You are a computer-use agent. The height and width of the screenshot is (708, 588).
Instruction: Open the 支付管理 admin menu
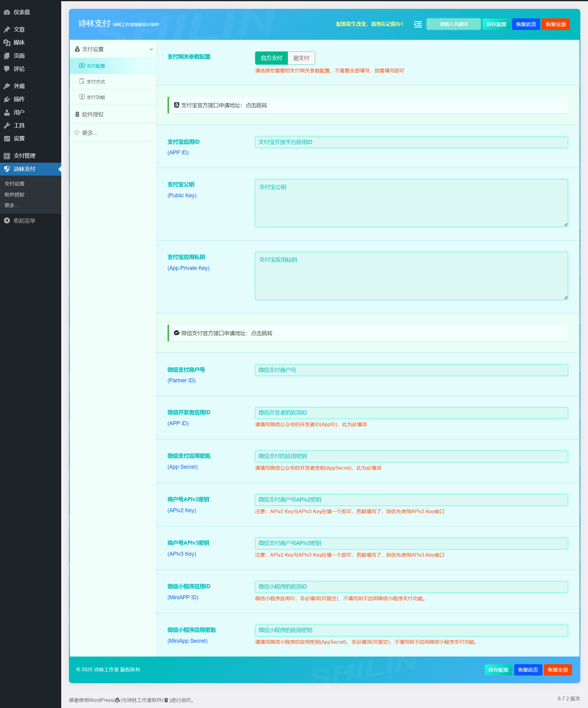click(31, 156)
